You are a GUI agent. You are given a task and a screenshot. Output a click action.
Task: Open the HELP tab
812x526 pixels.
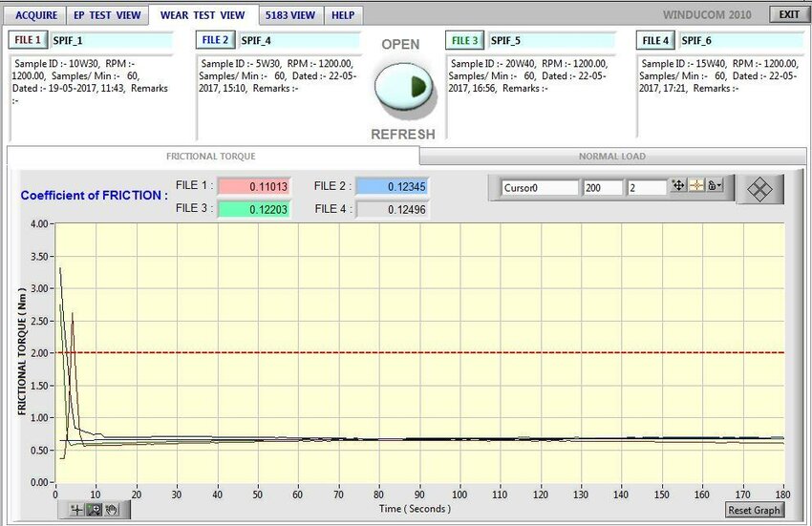pos(343,15)
